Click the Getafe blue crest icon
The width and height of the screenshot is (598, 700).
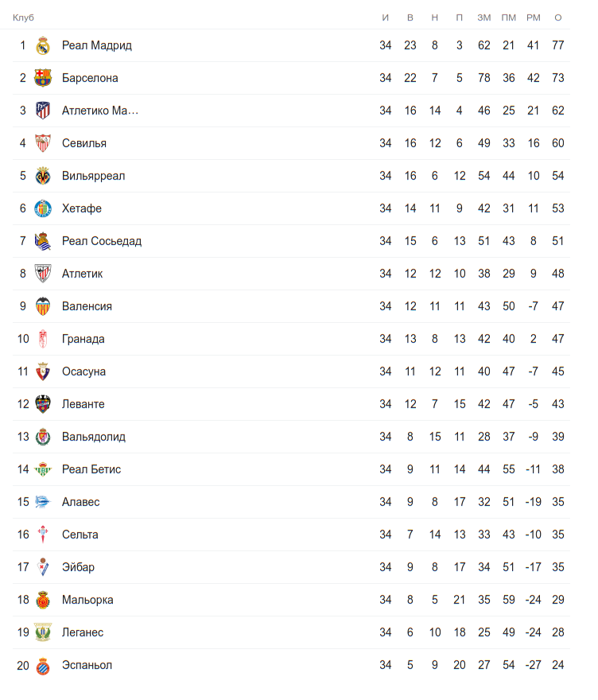43,208
